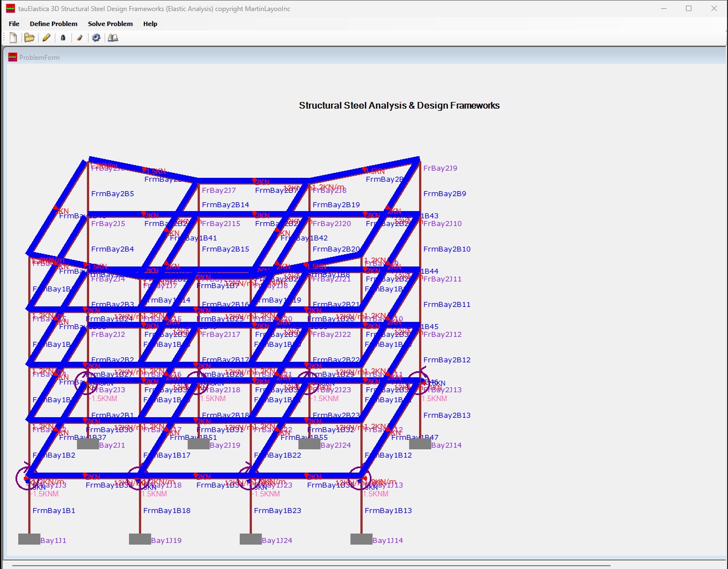Screen dimensions: 728x569
Task: Select the FrmBay2B9 member label
Action: (445, 194)
